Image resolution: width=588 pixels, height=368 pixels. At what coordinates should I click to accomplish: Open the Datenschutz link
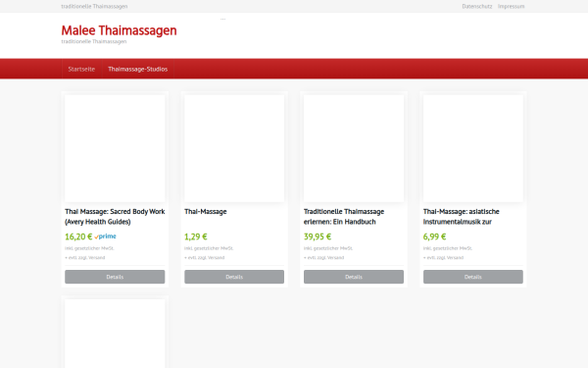476,7
